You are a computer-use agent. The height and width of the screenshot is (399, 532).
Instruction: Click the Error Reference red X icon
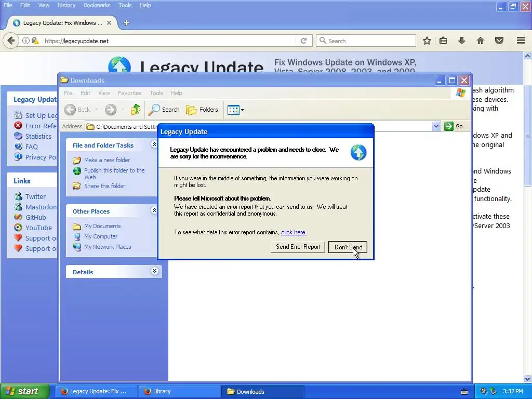tap(18, 126)
